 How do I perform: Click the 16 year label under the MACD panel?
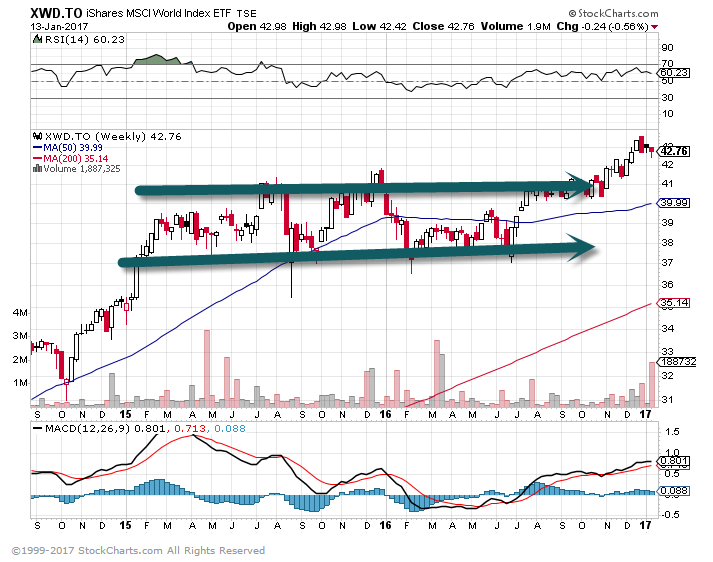[385, 525]
